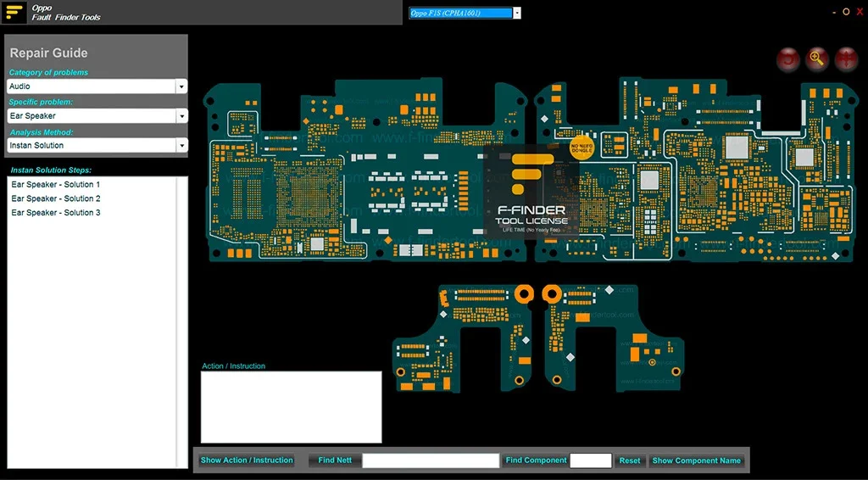Select Ear Speaker - Solution 3
The height and width of the screenshot is (480, 868).
click(x=56, y=213)
